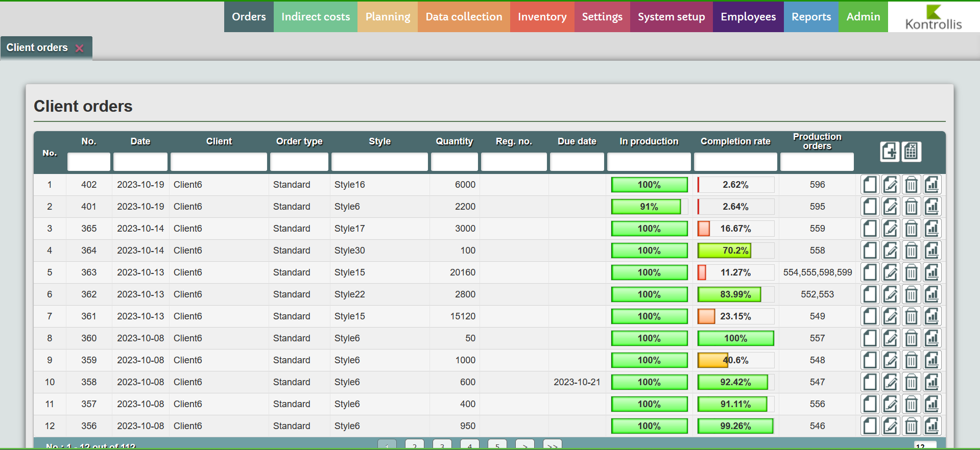Edit order 362 with pencil icon
The height and width of the screenshot is (450, 980).
[x=891, y=294]
